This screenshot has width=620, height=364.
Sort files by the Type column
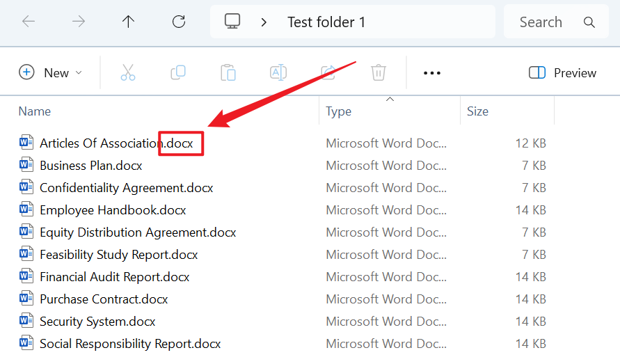coord(338,111)
